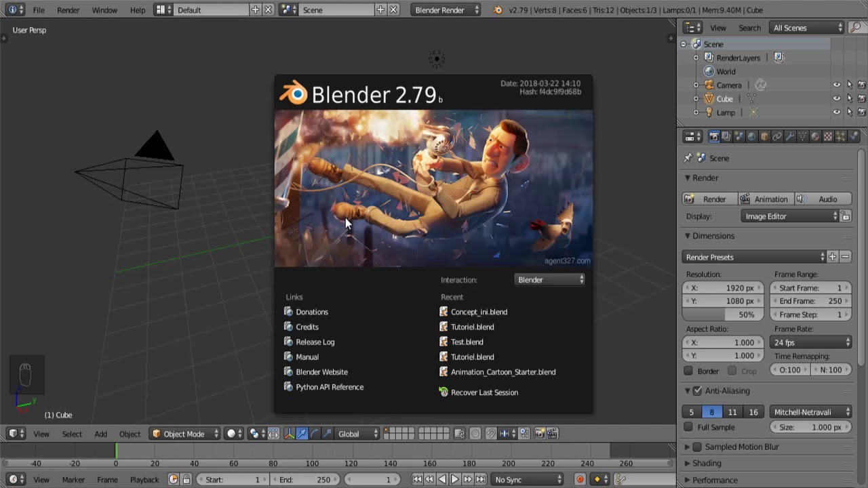Screen dimensions: 868x488
Task: Toggle visibility eye for Cube
Action: click(837, 99)
